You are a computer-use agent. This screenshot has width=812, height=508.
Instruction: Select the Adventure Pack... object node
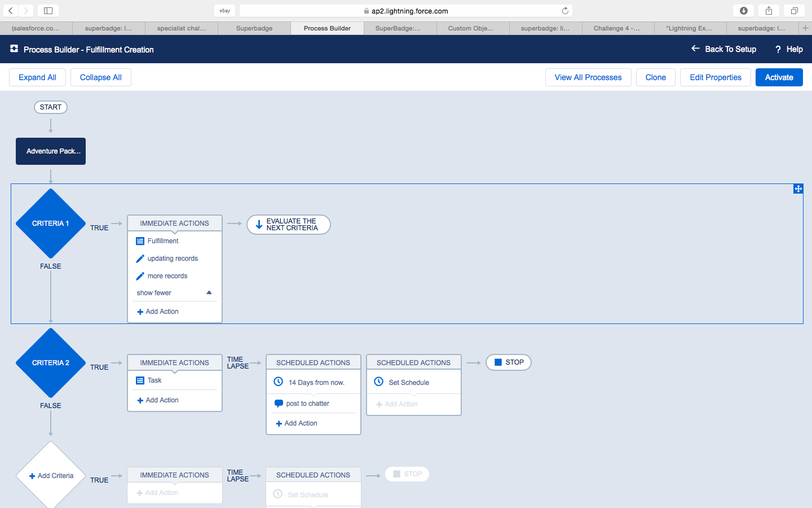click(x=51, y=151)
